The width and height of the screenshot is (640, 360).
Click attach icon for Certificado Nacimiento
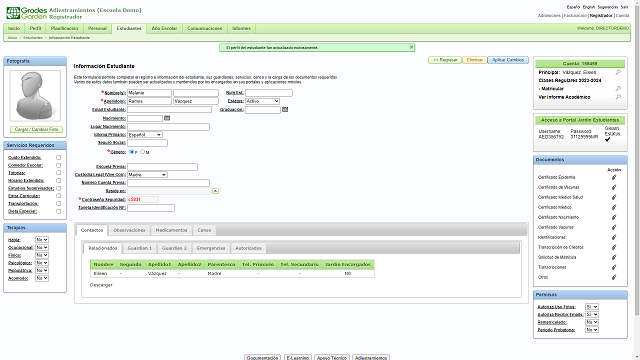point(614,217)
